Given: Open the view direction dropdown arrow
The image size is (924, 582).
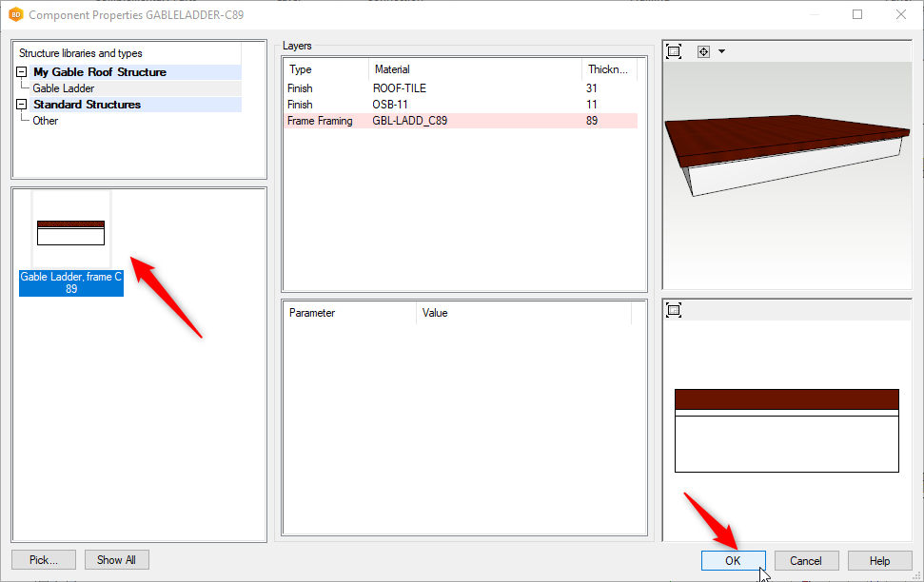Looking at the screenshot, I should point(722,51).
